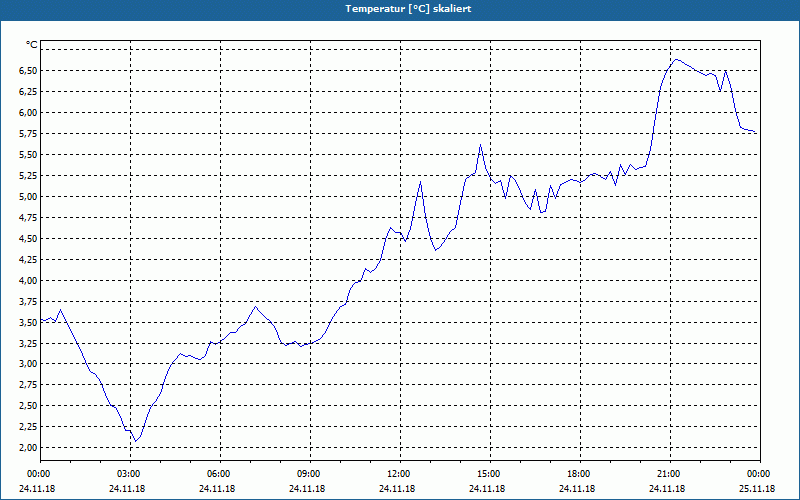
Task: Click the '5,75' y-axis value
Action: point(28,134)
